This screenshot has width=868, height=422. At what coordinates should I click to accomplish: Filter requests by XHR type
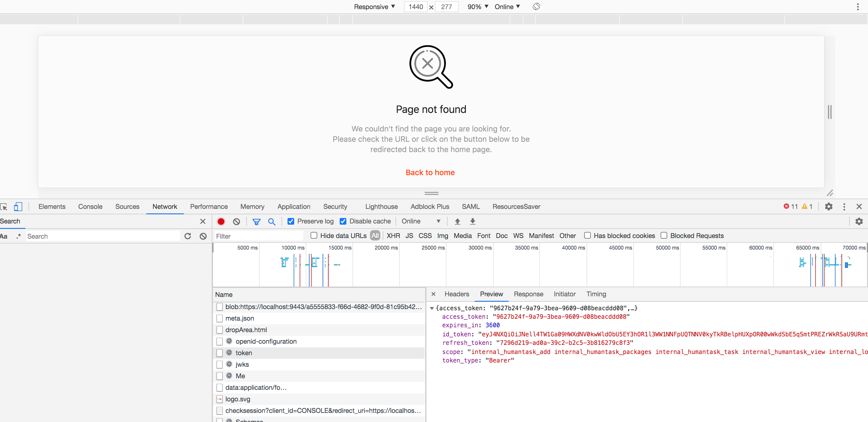pos(393,236)
